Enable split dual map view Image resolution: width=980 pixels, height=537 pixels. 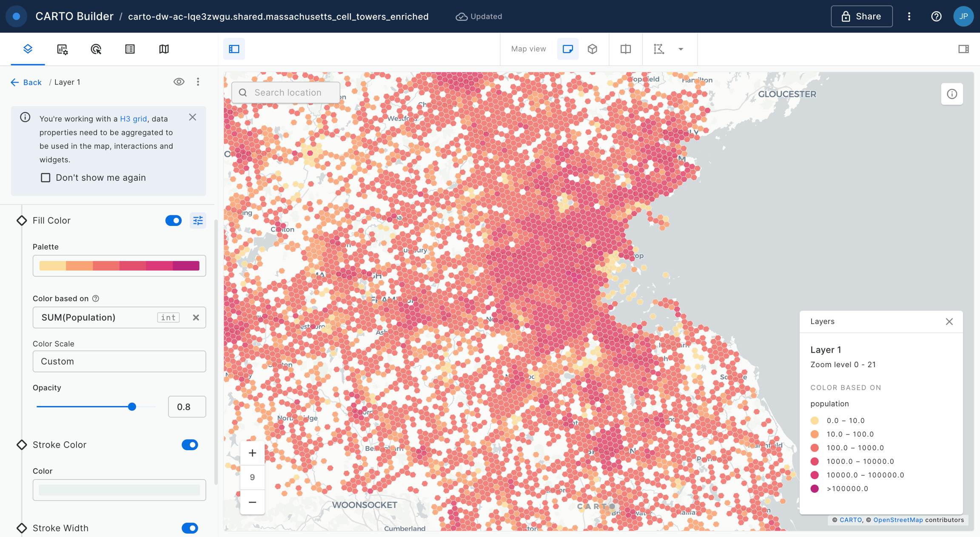625,49
